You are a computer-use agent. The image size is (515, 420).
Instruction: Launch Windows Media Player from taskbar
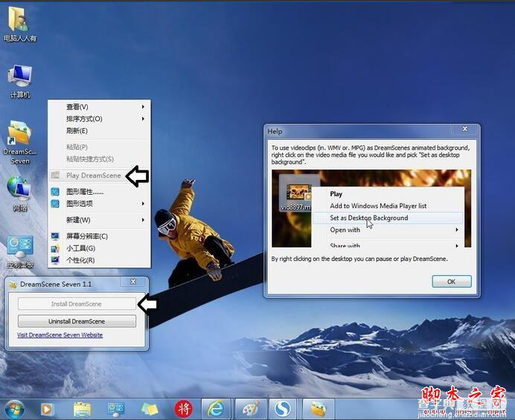pyautogui.click(x=47, y=409)
